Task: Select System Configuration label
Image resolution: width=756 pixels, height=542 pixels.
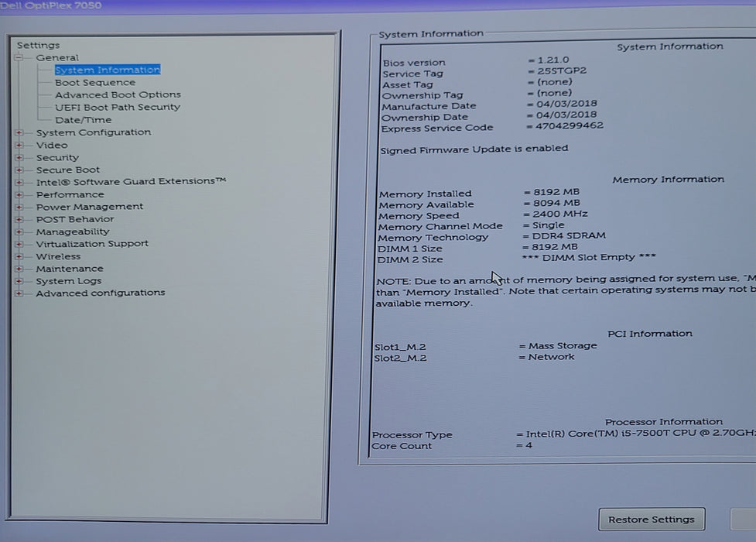Action: [x=94, y=132]
